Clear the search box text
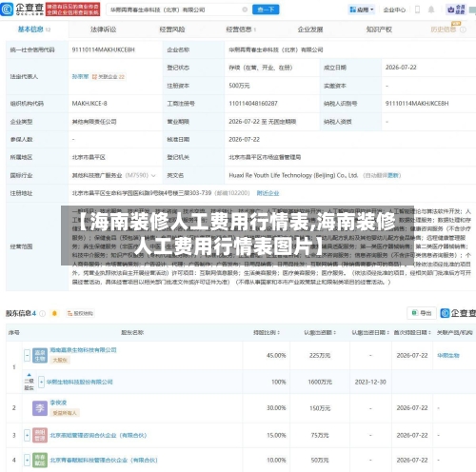This screenshot has width=476, height=472. click(245, 10)
